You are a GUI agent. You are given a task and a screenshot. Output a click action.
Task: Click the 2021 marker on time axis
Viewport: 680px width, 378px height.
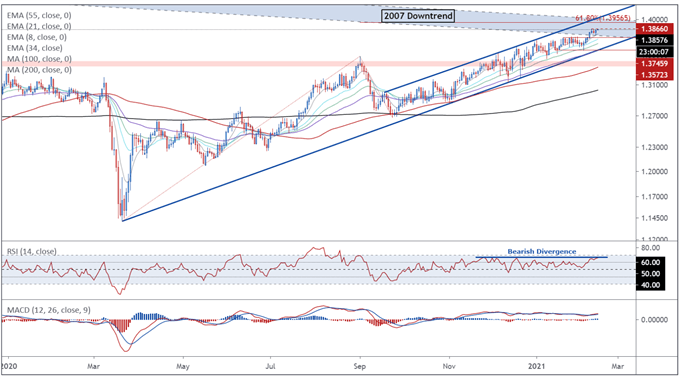[534, 366]
